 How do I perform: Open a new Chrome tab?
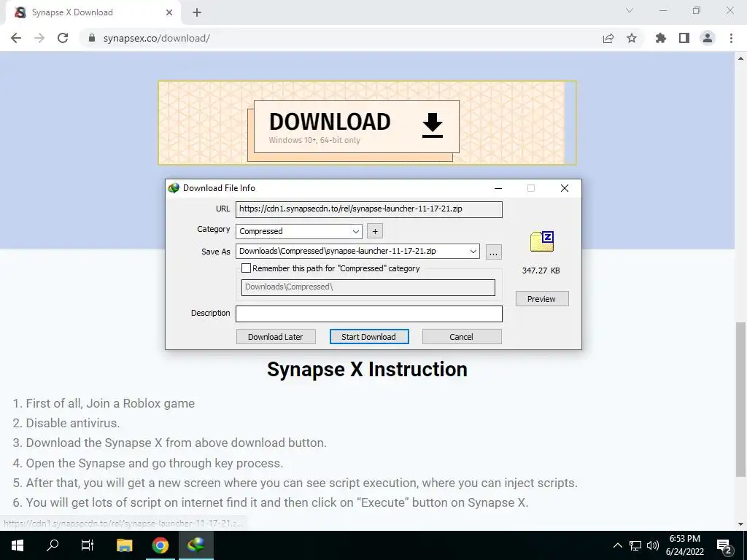point(197,12)
